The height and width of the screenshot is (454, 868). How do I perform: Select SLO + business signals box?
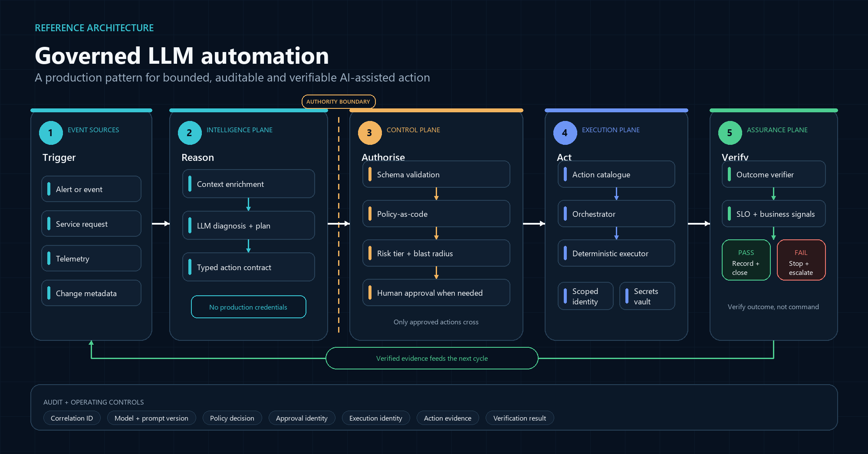[x=774, y=214]
